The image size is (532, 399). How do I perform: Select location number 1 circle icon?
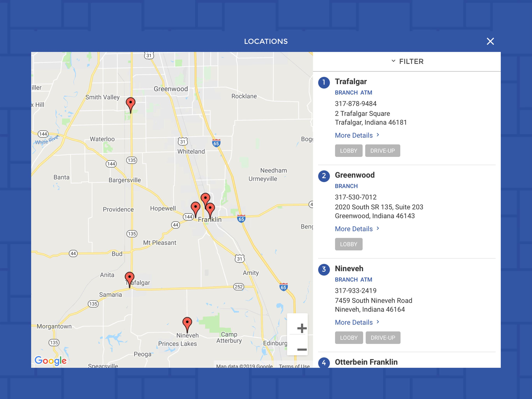(324, 82)
